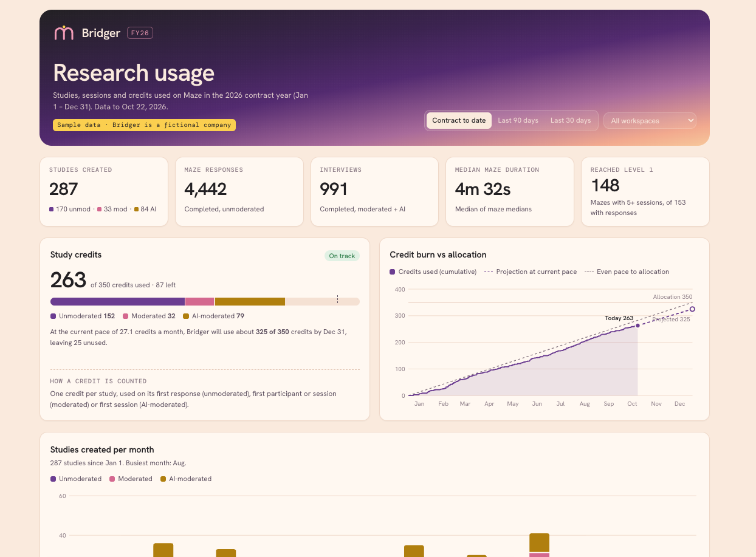Click the 991 interviews value
This screenshot has height=557, width=756.
(334, 189)
